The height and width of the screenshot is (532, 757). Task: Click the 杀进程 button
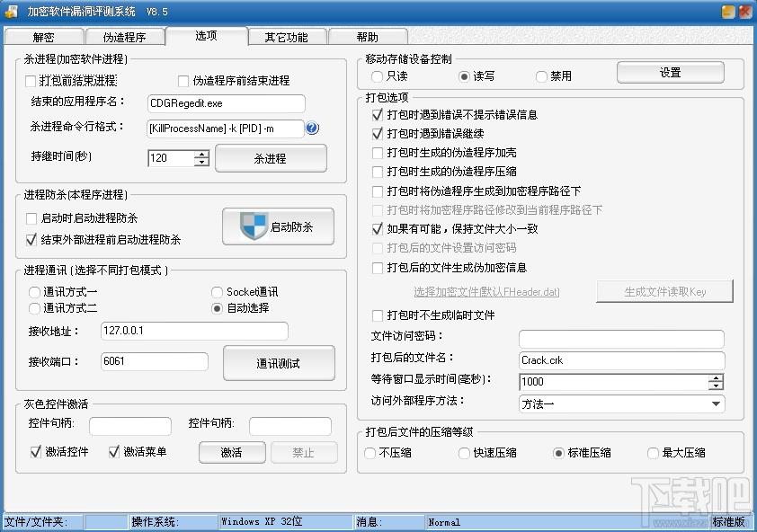coord(271,158)
